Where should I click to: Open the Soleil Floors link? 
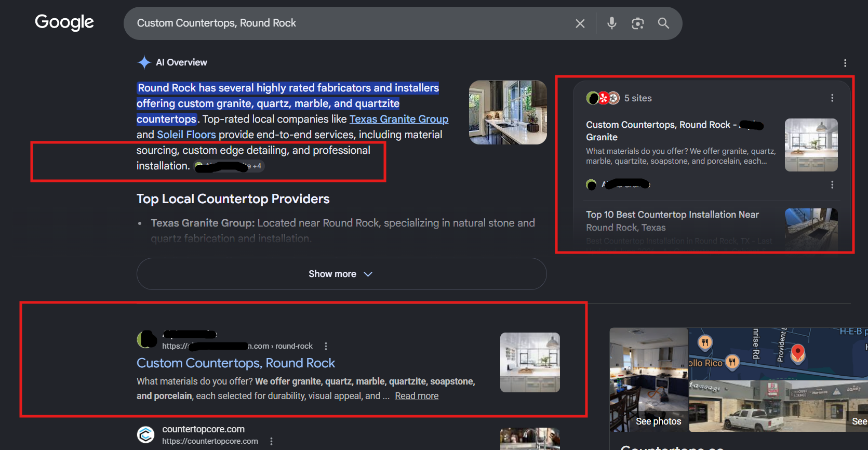pos(186,135)
